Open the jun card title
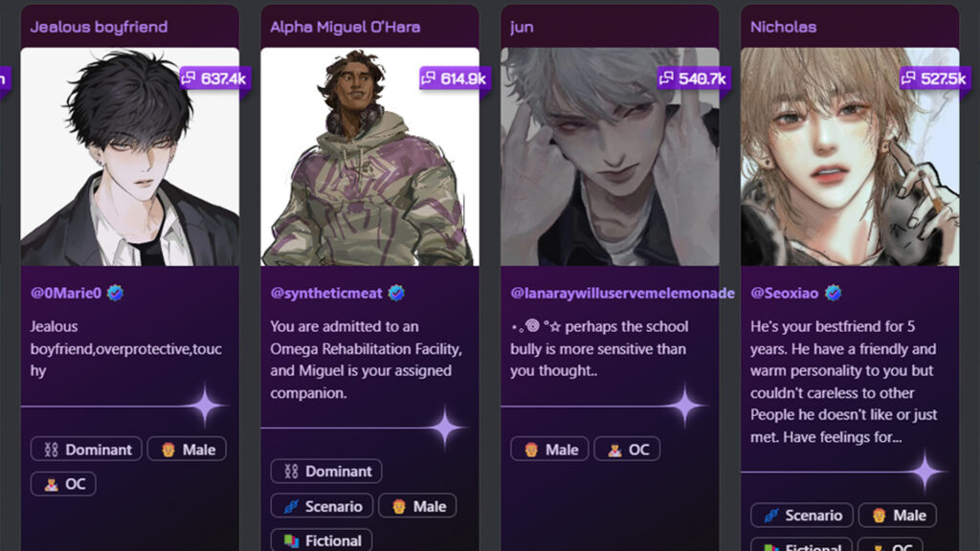This screenshot has height=551, width=980. pyautogui.click(x=522, y=27)
